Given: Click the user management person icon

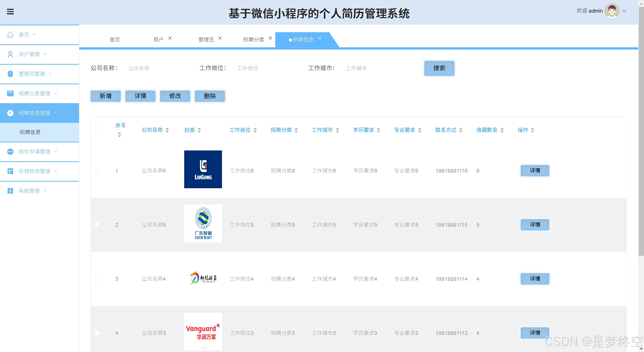Looking at the screenshot, I should [10, 54].
